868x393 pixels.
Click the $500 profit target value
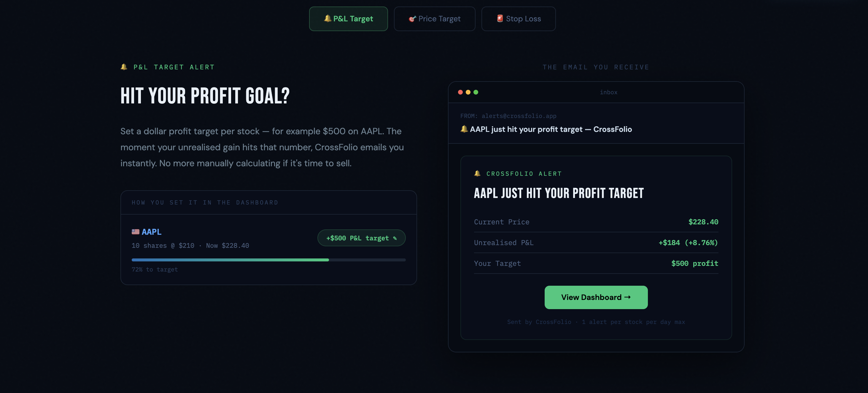click(694, 263)
